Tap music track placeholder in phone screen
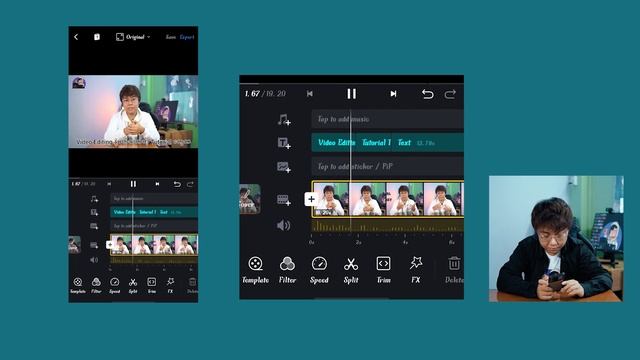This screenshot has width=640, height=360. pos(154,198)
